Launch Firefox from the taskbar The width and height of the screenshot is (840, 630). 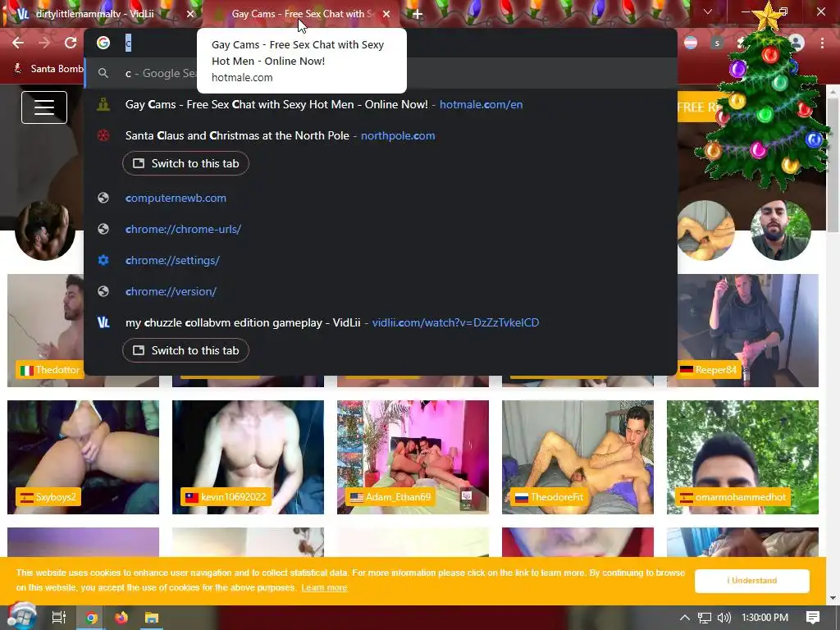(121, 618)
